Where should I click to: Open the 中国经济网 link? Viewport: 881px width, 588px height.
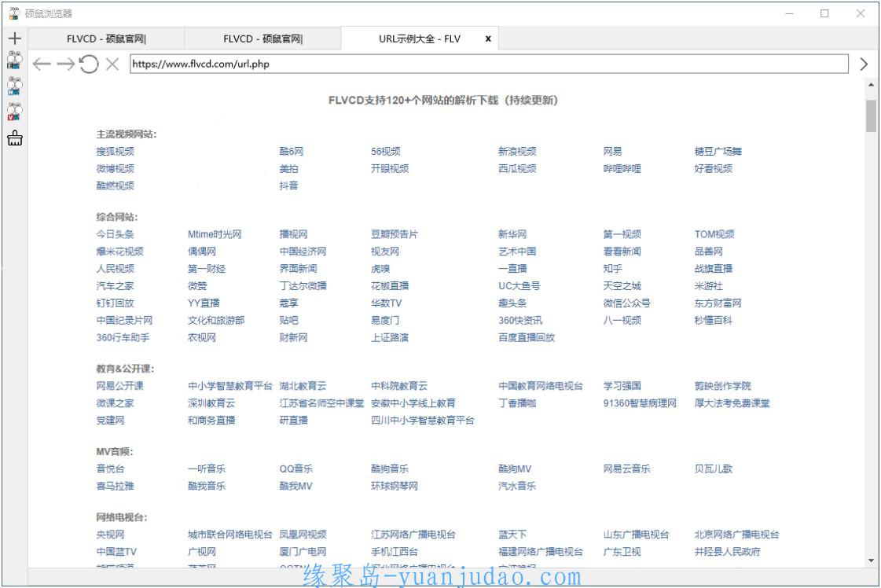(x=303, y=252)
